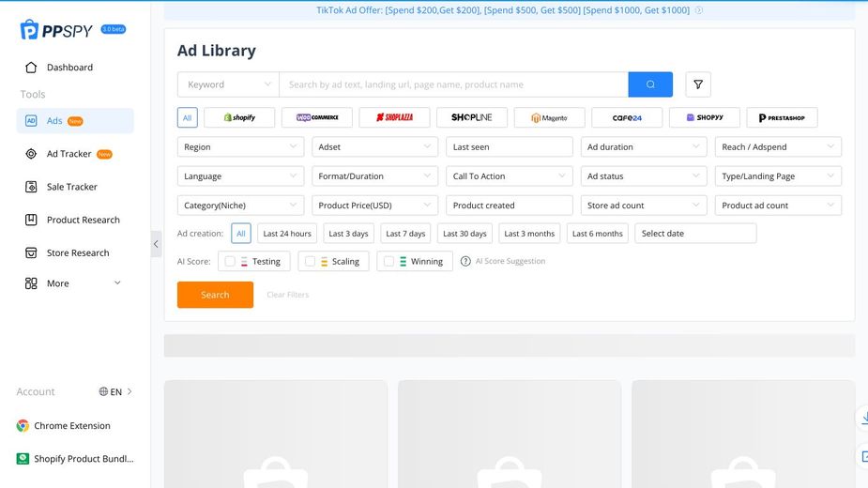
Task: Go to Product Research in sidebar
Action: pyautogui.click(x=83, y=220)
